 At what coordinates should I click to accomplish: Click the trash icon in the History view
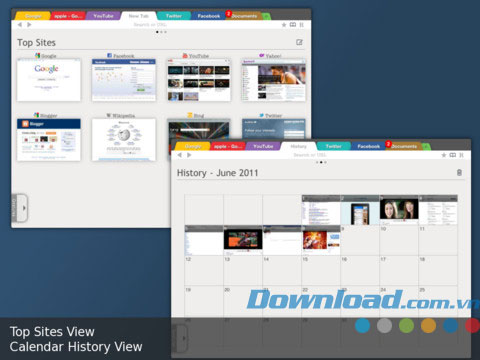pyautogui.click(x=459, y=173)
